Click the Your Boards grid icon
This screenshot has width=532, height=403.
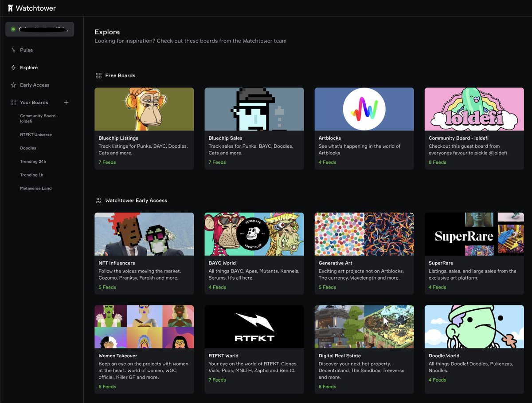pyautogui.click(x=13, y=103)
